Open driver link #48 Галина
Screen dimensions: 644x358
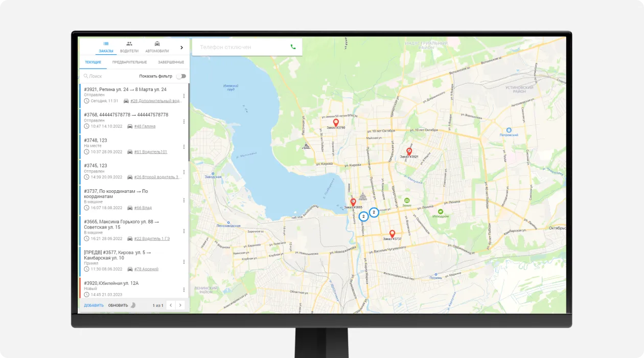145,126
